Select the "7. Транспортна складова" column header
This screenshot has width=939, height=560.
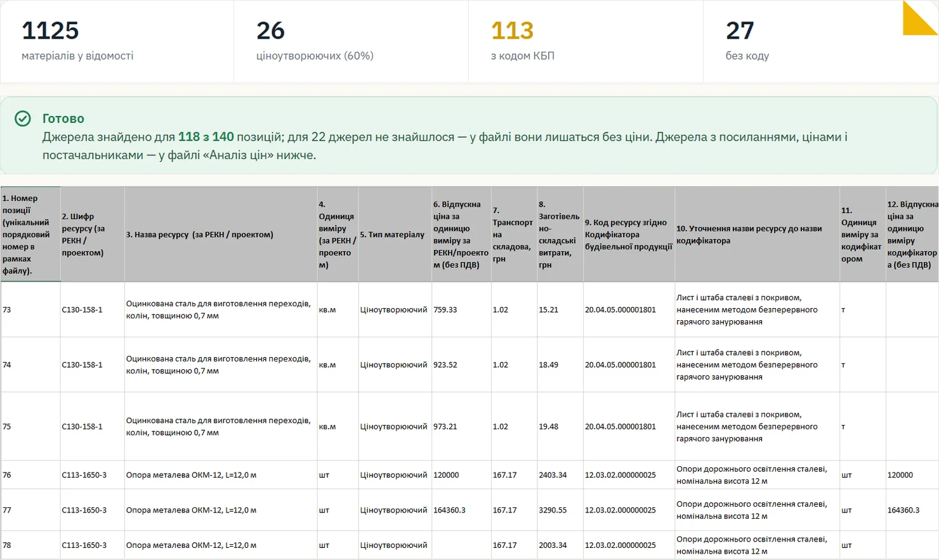tap(515, 235)
